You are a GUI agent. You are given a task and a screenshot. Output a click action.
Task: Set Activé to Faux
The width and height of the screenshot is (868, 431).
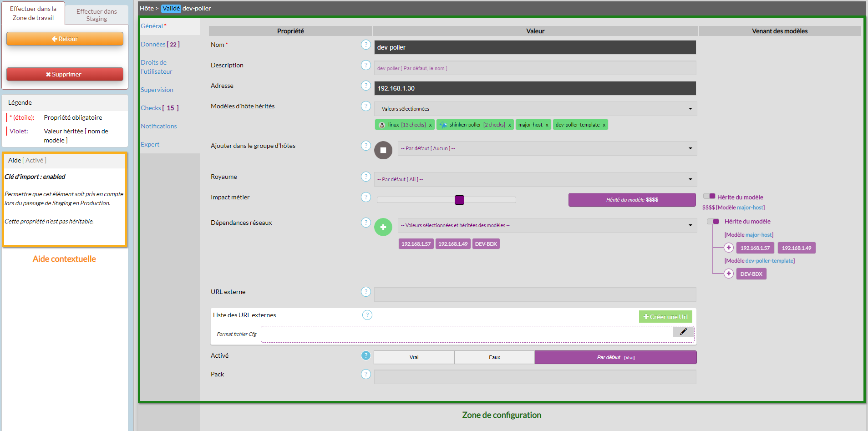[494, 357]
